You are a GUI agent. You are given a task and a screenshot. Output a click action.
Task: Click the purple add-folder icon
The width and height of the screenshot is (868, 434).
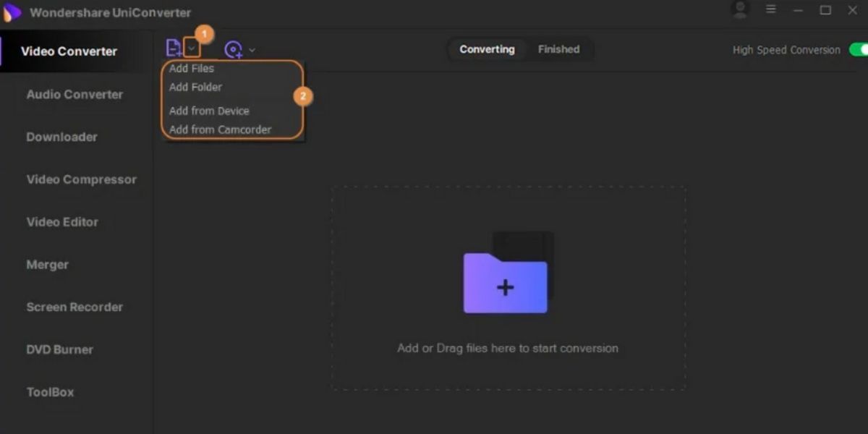tap(506, 282)
